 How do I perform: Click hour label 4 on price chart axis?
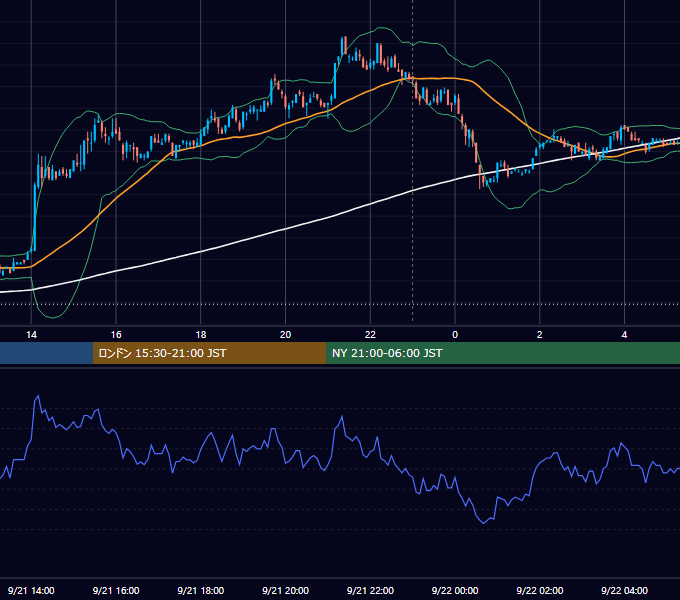pos(624,335)
